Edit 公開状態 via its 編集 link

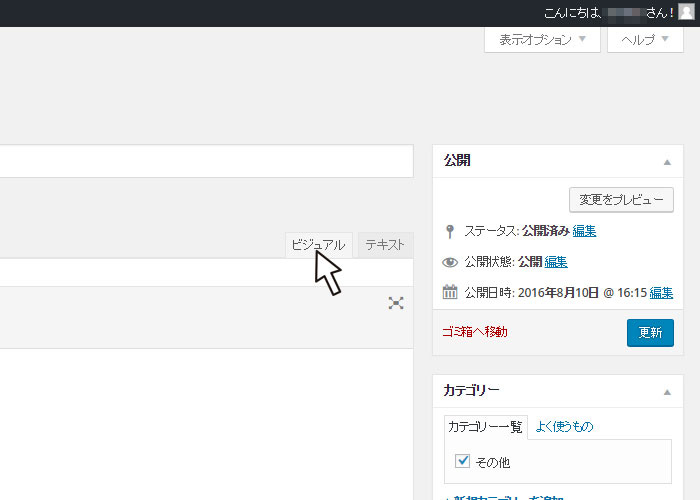click(x=556, y=262)
